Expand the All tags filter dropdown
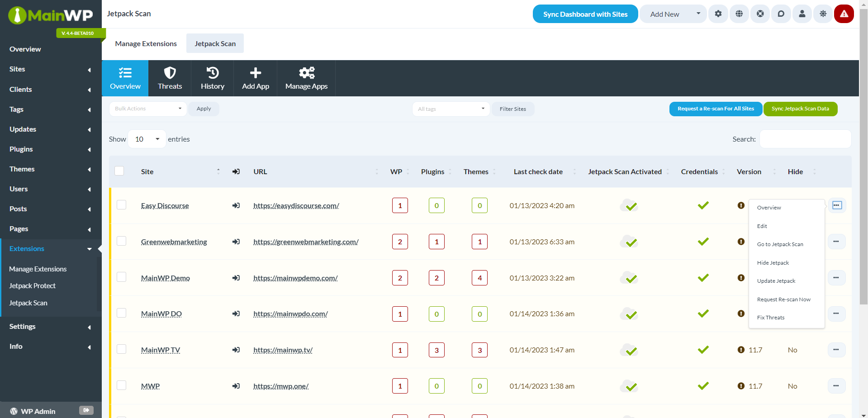 [451, 109]
